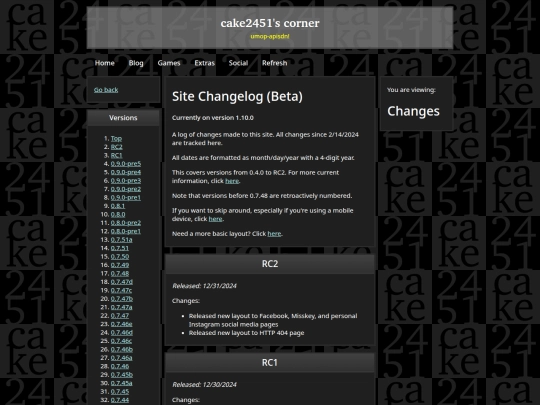Viewport: 540px width, 405px height.
Task: Open version 0.9.0-pre5 link
Action: [x=126, y=164]
